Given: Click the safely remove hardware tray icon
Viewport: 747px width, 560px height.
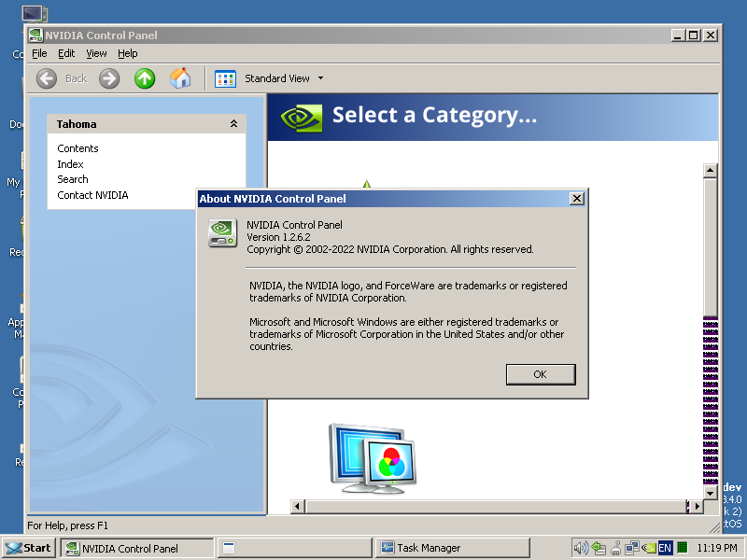Looking at the screenshot, I should click(598, 548).
